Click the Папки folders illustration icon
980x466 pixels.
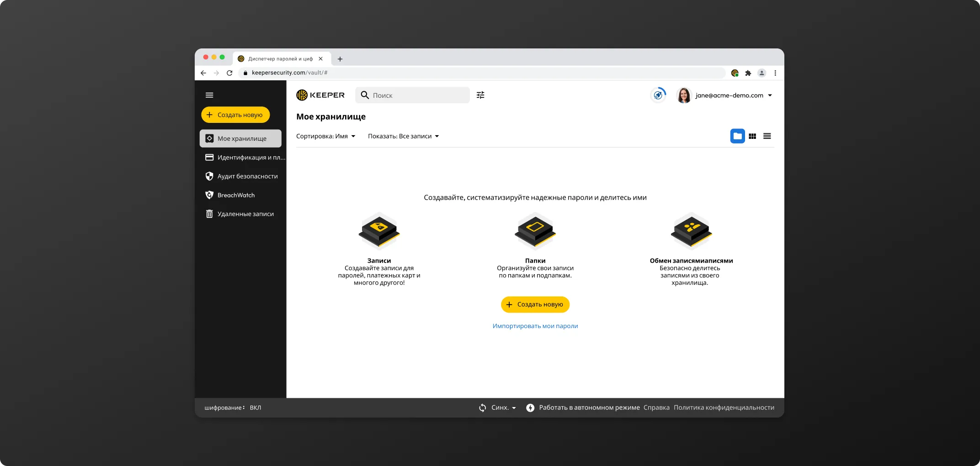[535, 231]
